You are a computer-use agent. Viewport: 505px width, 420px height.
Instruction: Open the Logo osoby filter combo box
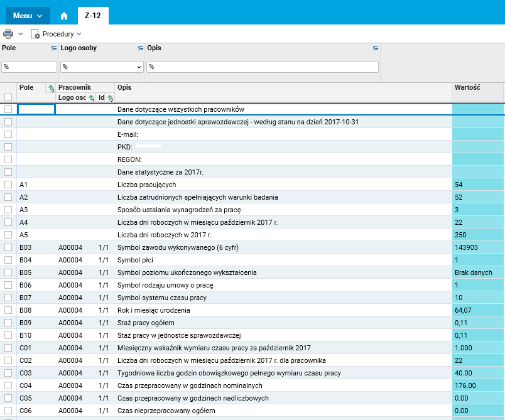[102, 67]
